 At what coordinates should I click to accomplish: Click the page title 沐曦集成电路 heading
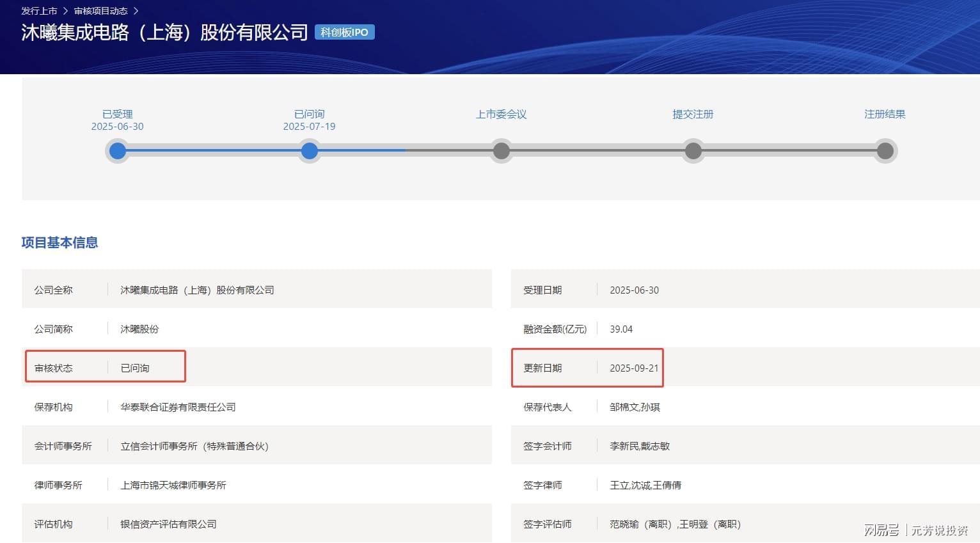click(164, 32)
